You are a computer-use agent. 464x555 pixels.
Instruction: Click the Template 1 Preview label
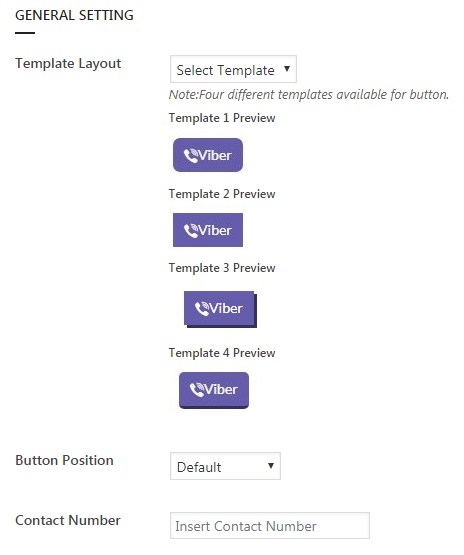pos(222,118)
